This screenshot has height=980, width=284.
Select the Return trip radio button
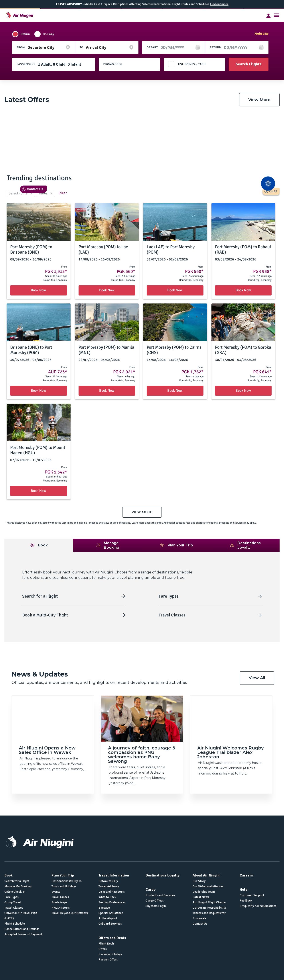[x=15, y=34]
